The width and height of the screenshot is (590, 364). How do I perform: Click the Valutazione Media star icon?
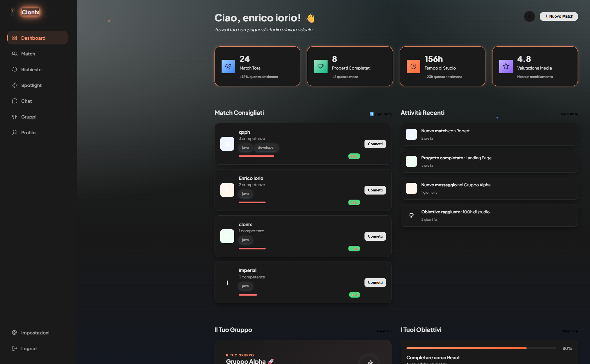[506, 66]
